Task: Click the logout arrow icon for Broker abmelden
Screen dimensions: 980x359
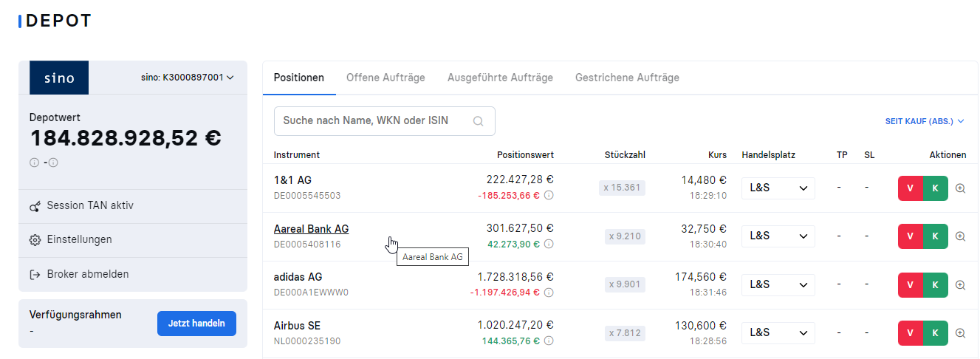Action: pos(35,274)
